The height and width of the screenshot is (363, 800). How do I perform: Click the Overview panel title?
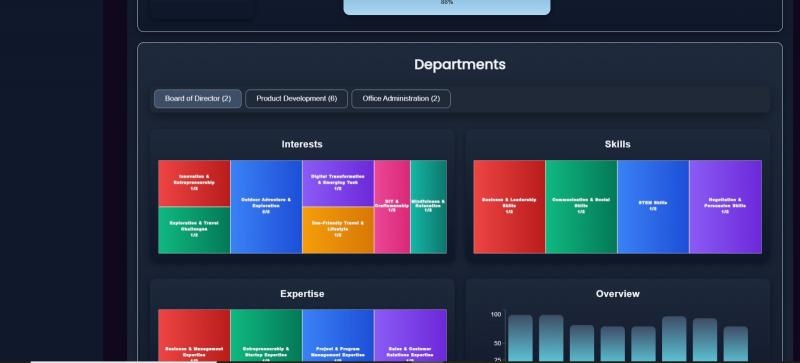(x=617, y=294)
